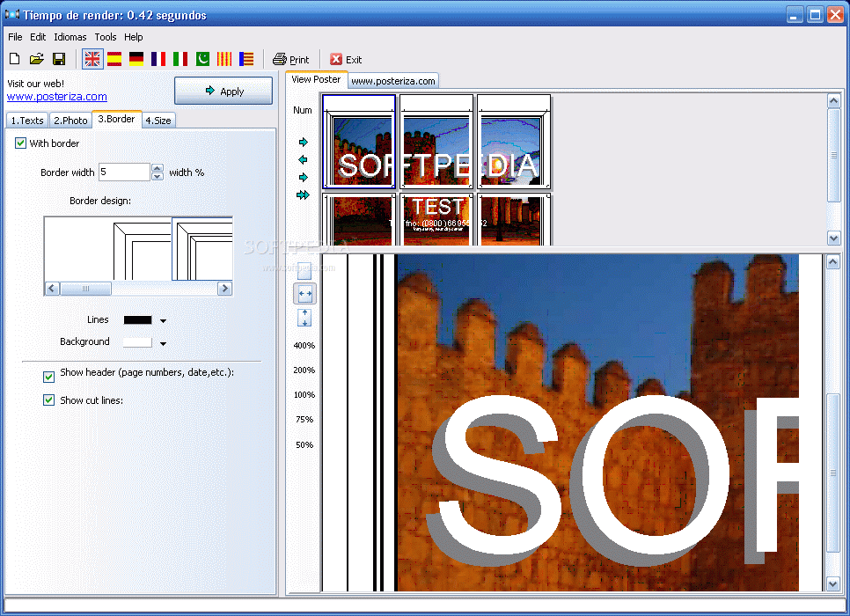Click the Exit label in toolbar

coord(354,60)
